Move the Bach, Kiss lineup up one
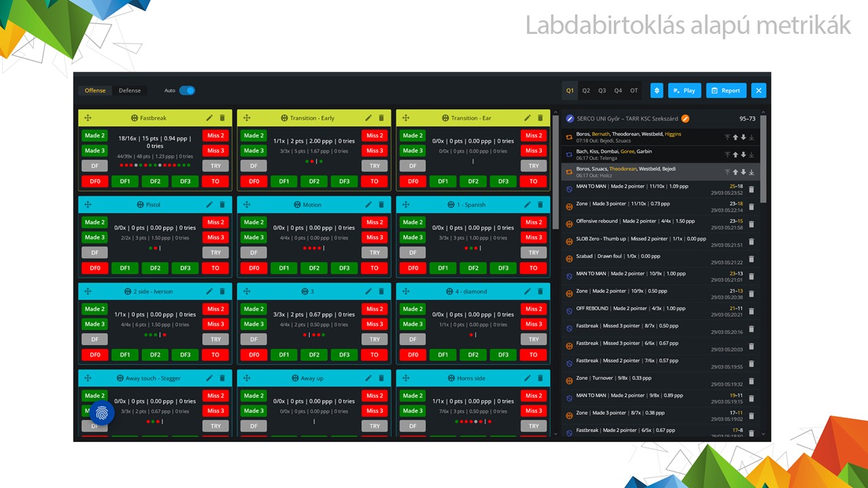 tap(735, 155)
